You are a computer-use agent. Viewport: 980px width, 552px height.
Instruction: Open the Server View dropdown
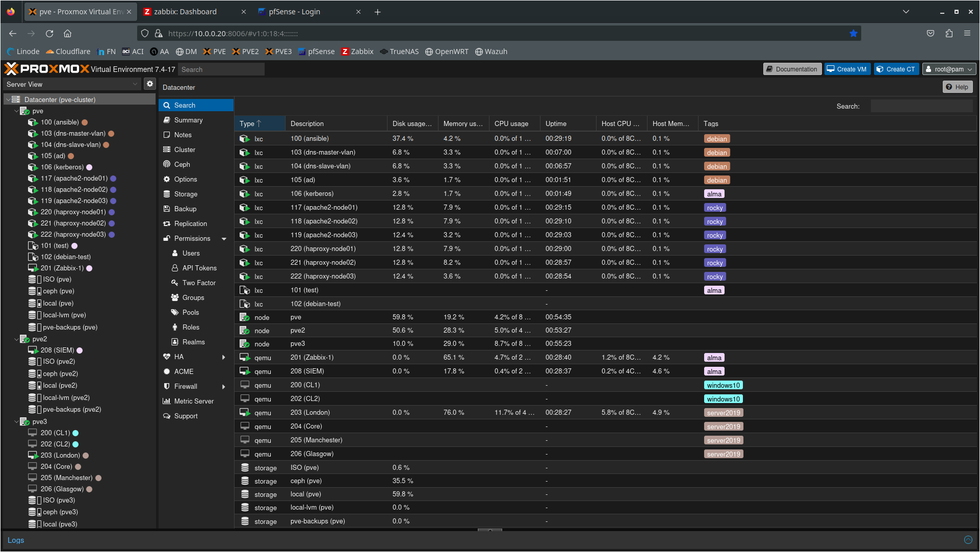tap(72, 84)
